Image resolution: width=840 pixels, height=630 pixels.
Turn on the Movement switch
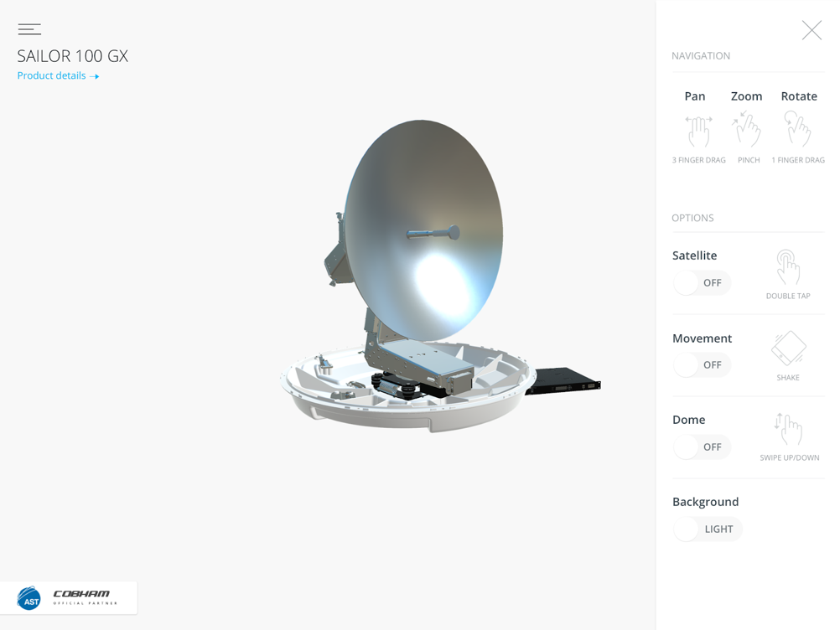tap(702, 364)
